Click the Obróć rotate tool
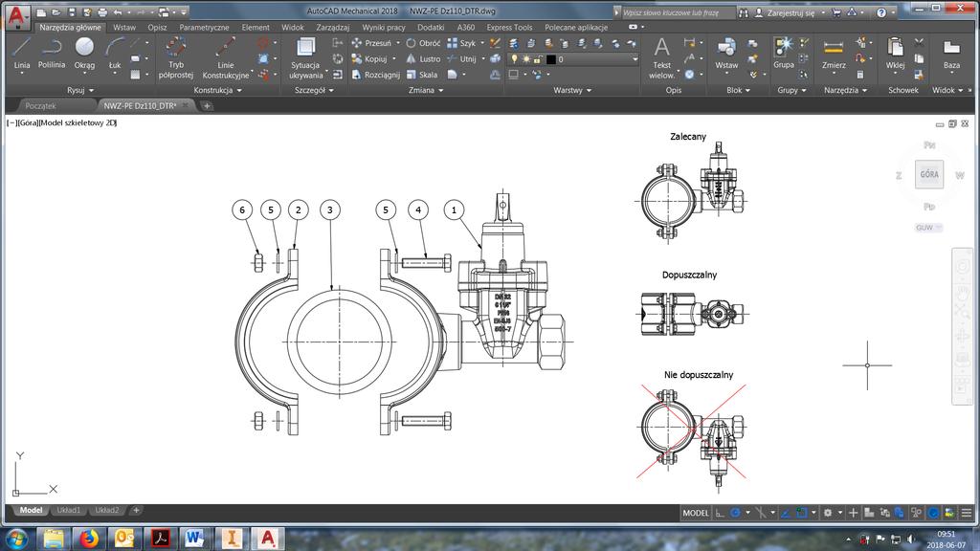 tap(423, 43)
